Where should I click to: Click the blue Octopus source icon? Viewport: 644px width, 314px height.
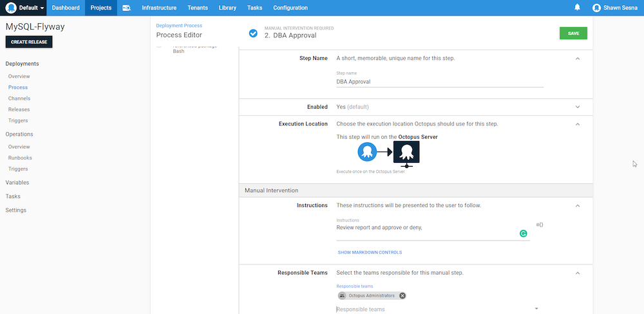coord(368,152)
